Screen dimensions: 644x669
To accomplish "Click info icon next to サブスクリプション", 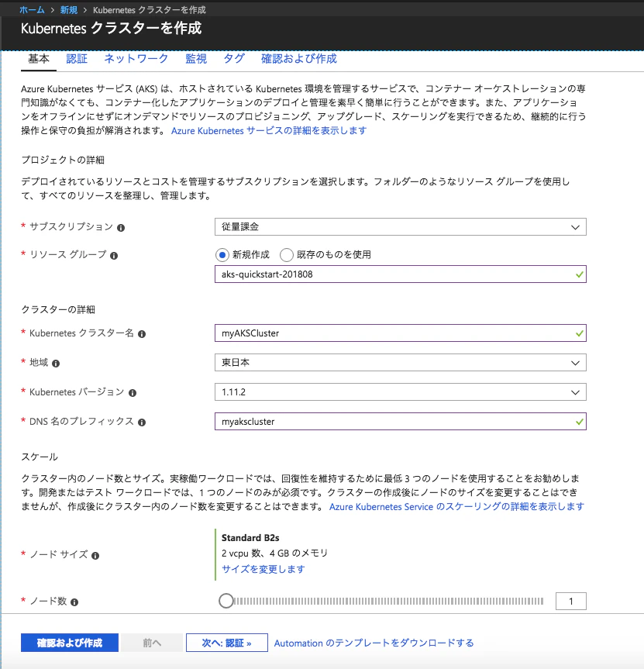I will [121, 228].
